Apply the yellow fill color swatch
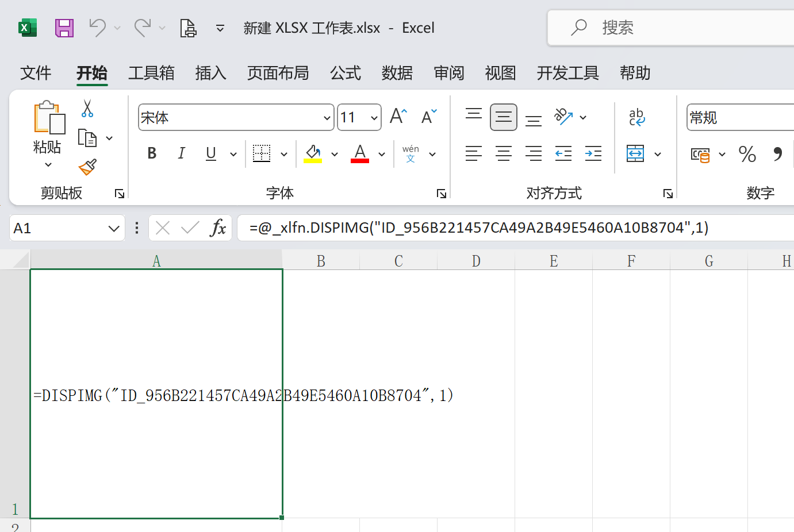 (x=313, y=154)
